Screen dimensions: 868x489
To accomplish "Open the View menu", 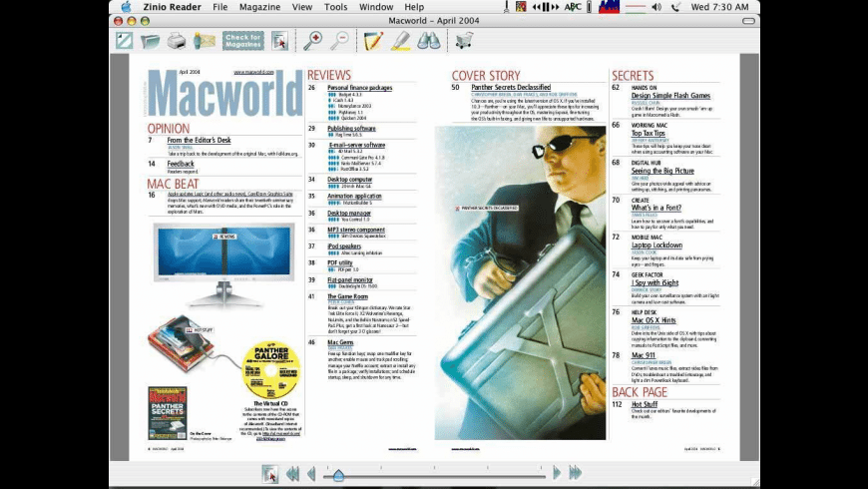I will [x=302, y=7].
